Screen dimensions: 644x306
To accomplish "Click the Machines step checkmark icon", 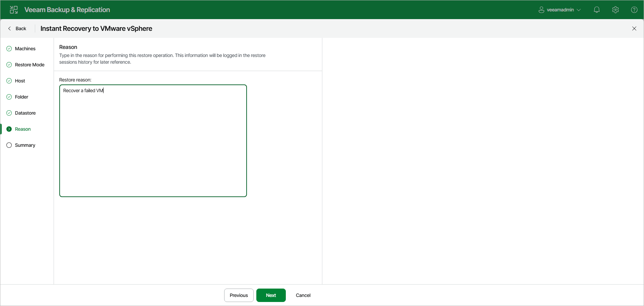I will (9, 49).
